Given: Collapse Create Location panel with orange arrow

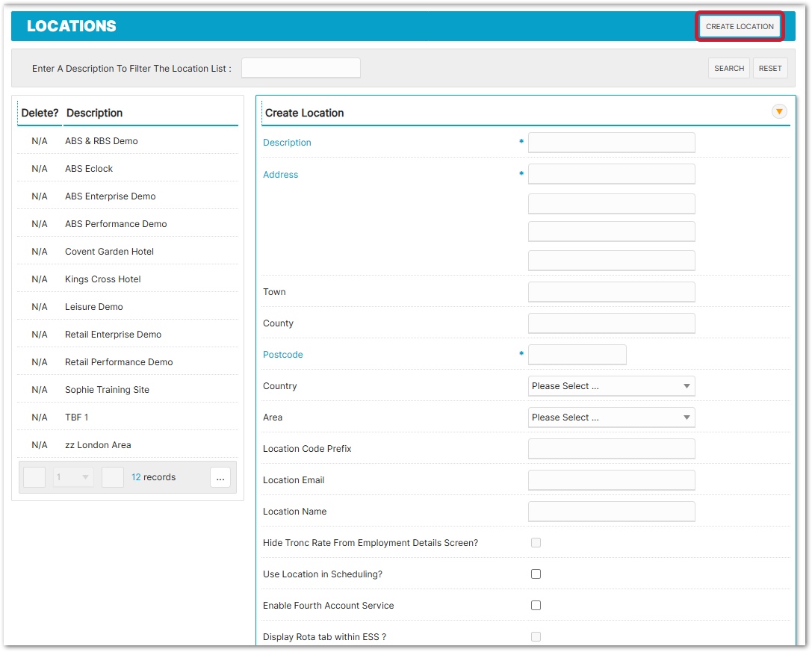Looking at the screenshot, I should (779, 111).
